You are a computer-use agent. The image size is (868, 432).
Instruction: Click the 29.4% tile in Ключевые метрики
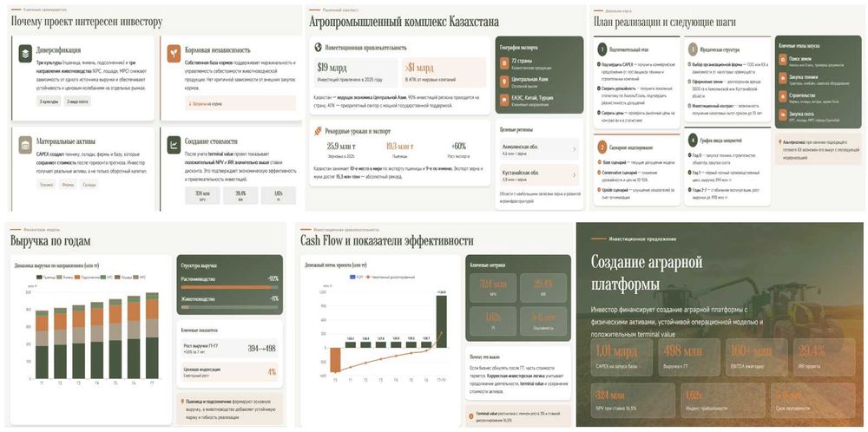point(543,287)
